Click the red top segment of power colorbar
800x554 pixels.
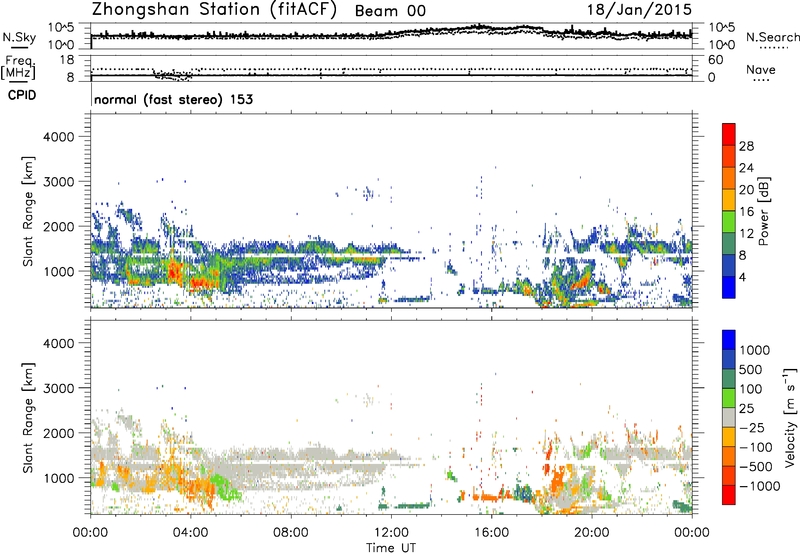(729, 134)
